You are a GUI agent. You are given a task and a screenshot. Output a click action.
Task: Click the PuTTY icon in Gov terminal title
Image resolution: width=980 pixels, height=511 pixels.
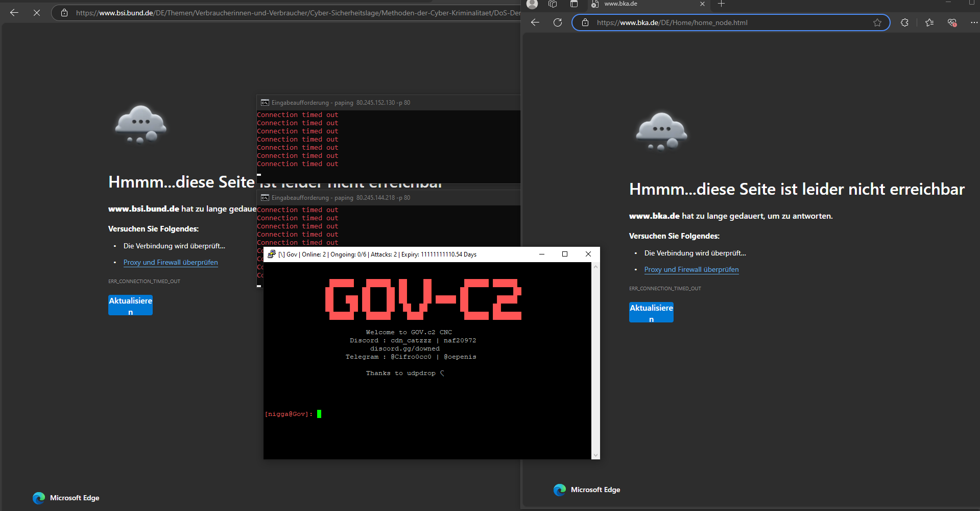pyautogui.click(x=272, y=254)
